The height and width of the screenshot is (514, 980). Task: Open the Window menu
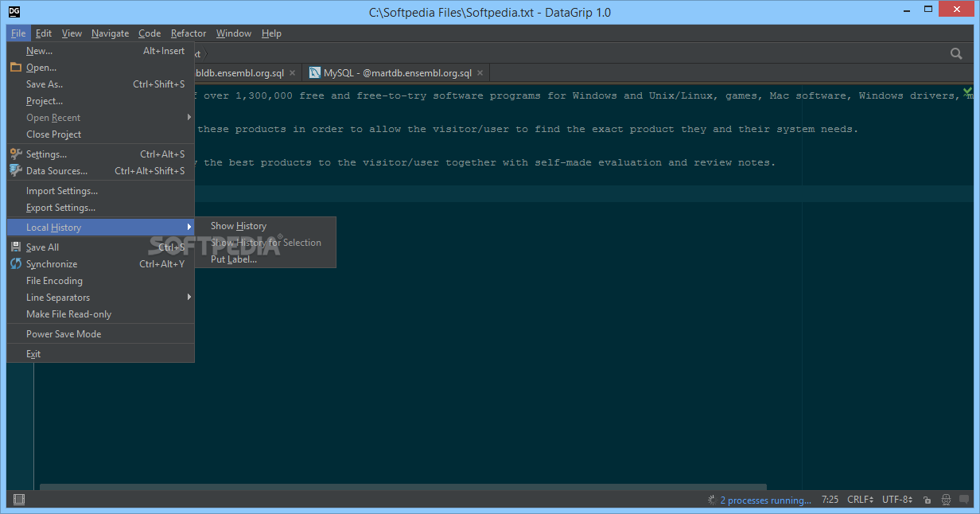point(234,33)
